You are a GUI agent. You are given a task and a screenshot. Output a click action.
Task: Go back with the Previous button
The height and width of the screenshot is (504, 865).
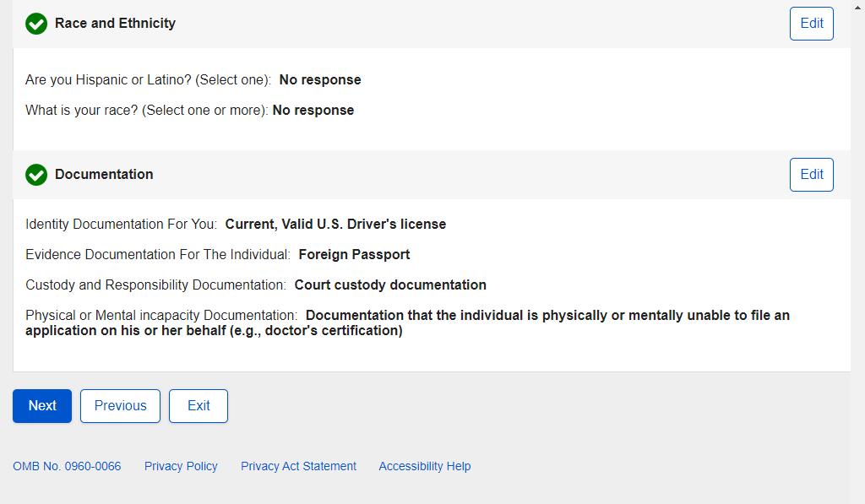(x=120, y=406)
